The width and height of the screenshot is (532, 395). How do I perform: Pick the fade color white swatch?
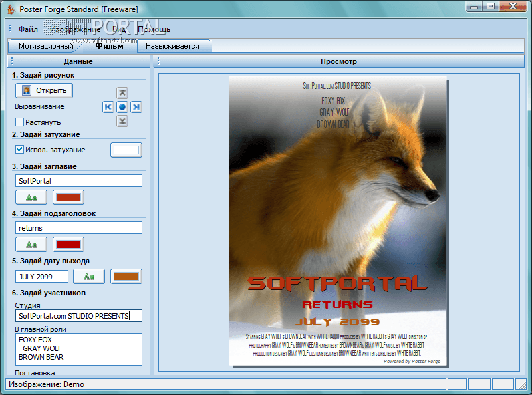[126, 150]
